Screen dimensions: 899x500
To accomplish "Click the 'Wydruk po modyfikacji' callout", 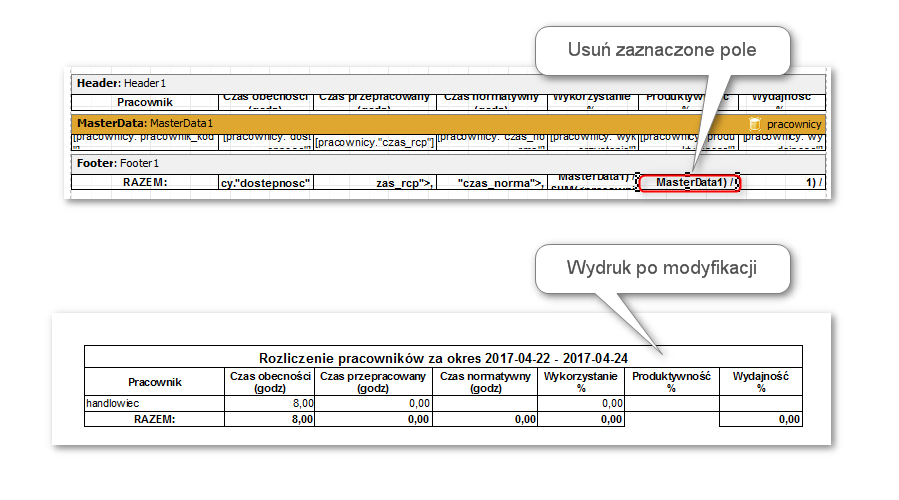I will tap(663, 268).
